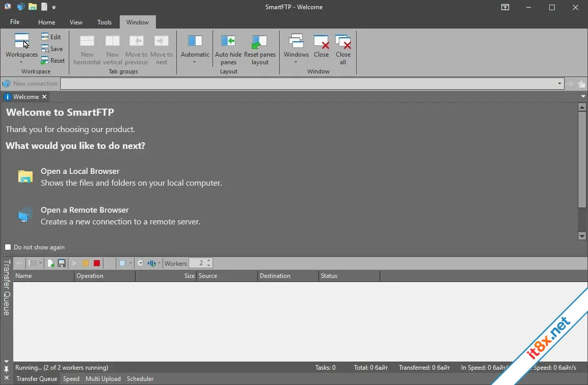
Task: Click the Source column header
Action: (x=227, y=276)
